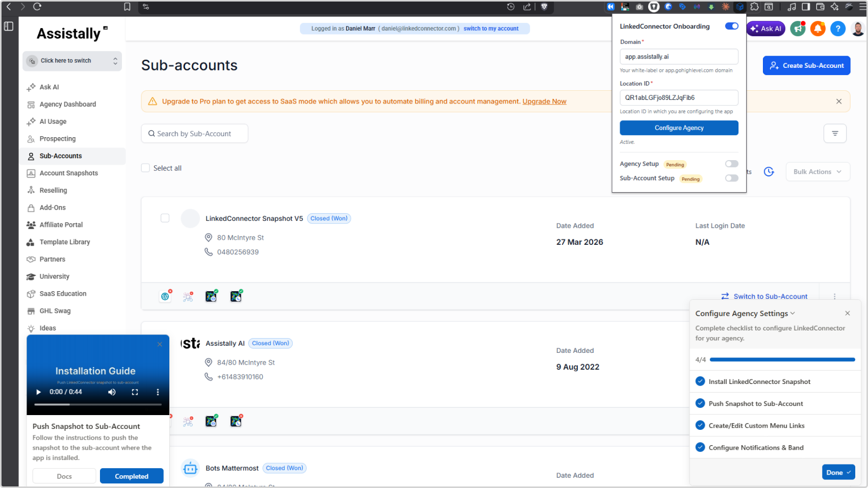The height and width of the screenshot is (488, 868).
Task: Open the user profile avatar
Action: click(x=858, y=29)
